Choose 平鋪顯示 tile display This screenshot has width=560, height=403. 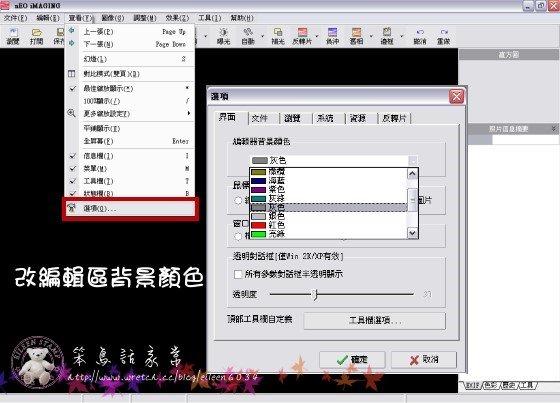click(130, 128)
